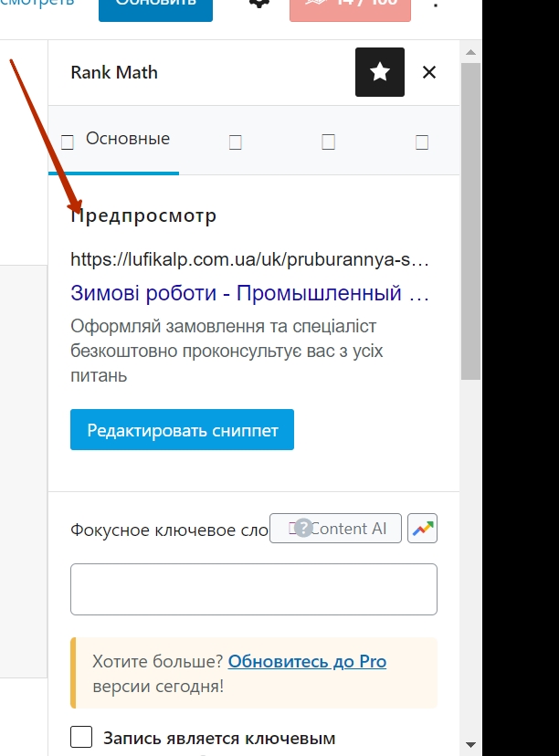Open the fourth Rank Math tab
The height and width of the screenshot is (756, 559).
point(421,142)
